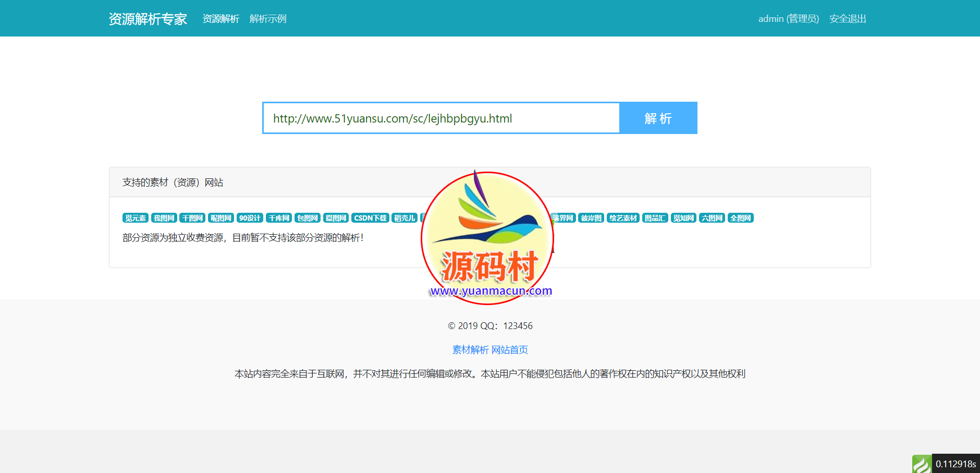Viewport: 980px width, 473px height.
Task: Click the 六图网 site tag
Action: [x=712, y=218]
